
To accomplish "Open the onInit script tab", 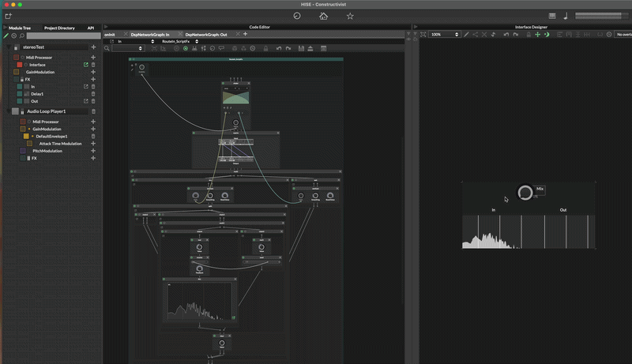I will (110, 35).
